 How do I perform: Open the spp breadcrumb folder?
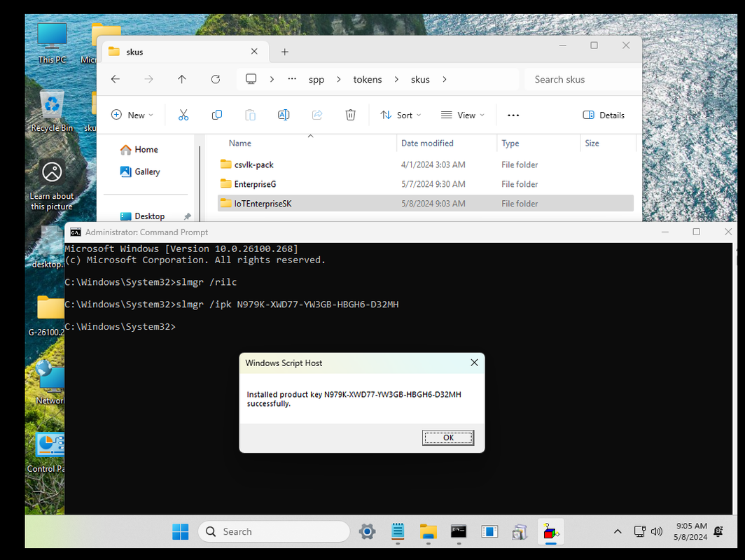[316, 79]
